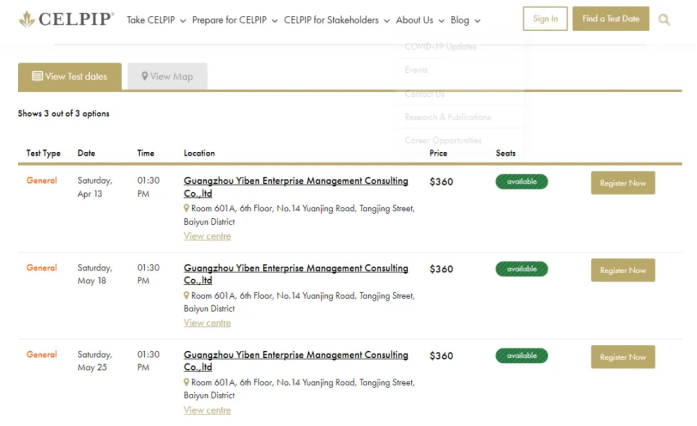Screen dimensions: 697x426
Task: Switch to the View Map tab
Action: tap(167, 76)
